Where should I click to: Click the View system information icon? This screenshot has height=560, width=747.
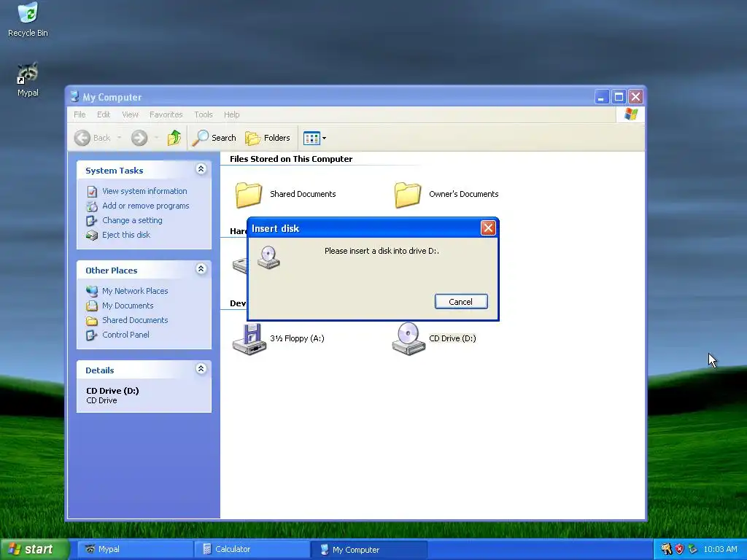click(92, 192)
